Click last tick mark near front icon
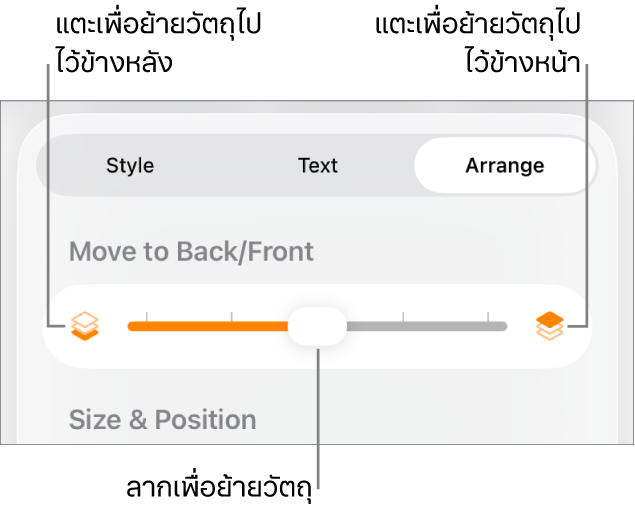This screenshot has height=513, width=635. [x=489, y=316]
